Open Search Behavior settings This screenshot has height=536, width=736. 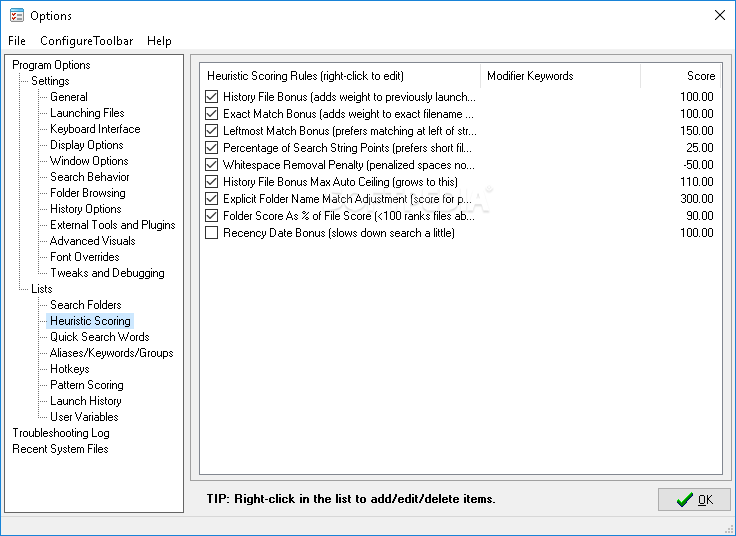90,176
